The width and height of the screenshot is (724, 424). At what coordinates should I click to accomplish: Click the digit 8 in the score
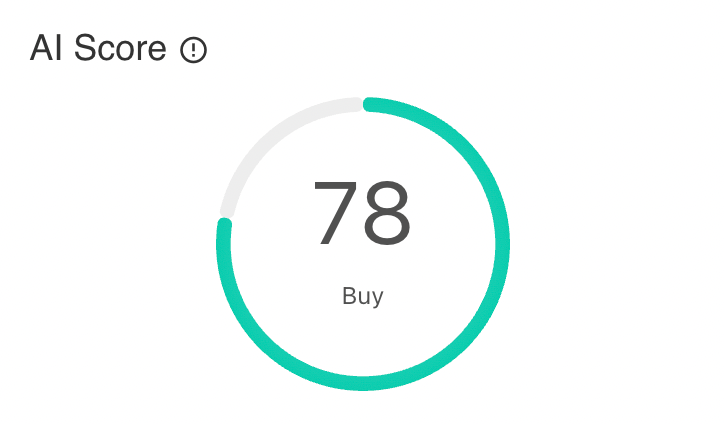[x=386, y=213]
